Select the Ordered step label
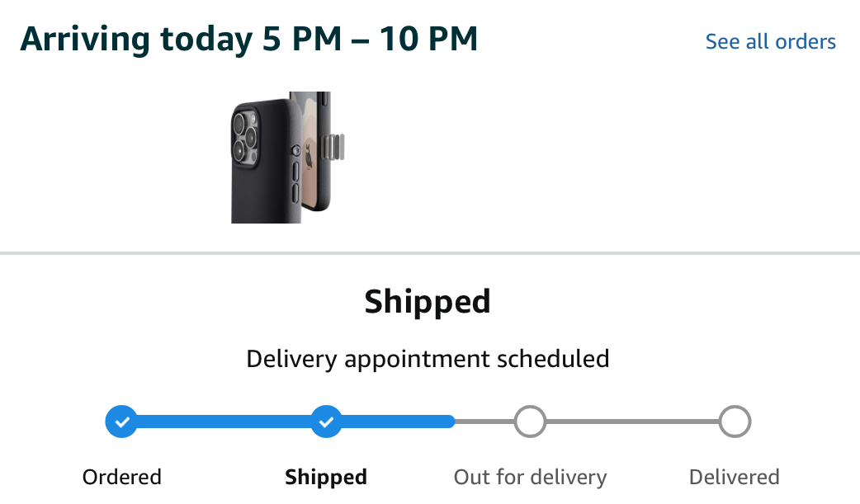The width and height of the screenshot is (860, 504). tap(122, 477)
